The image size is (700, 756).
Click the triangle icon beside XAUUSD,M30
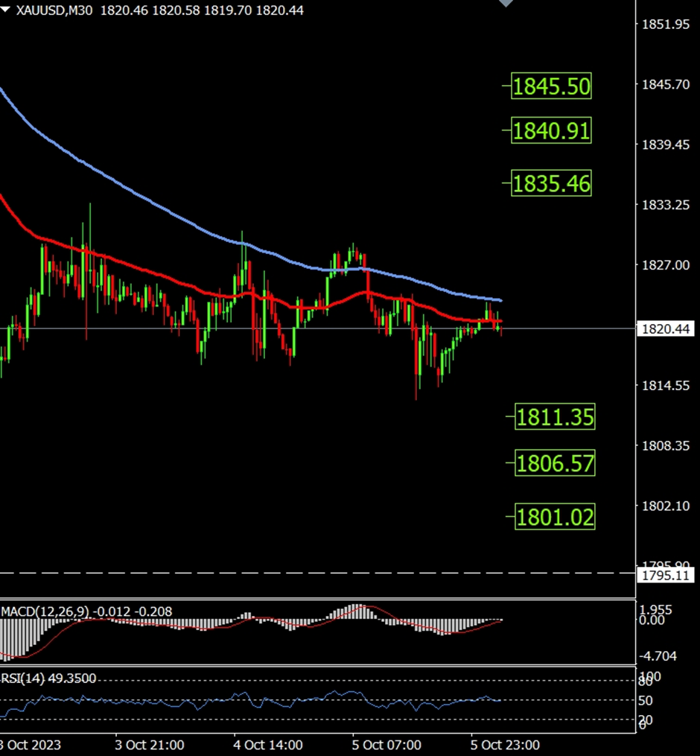[7, 10]
